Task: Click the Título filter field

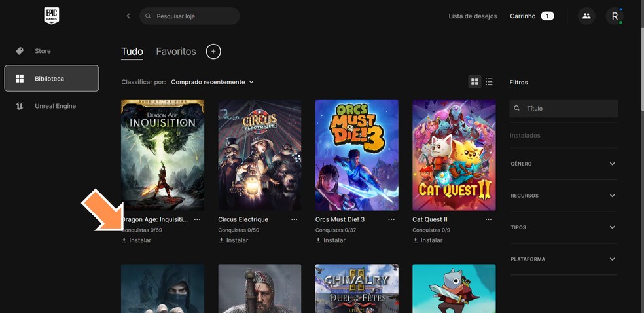Action: [563, 109]
